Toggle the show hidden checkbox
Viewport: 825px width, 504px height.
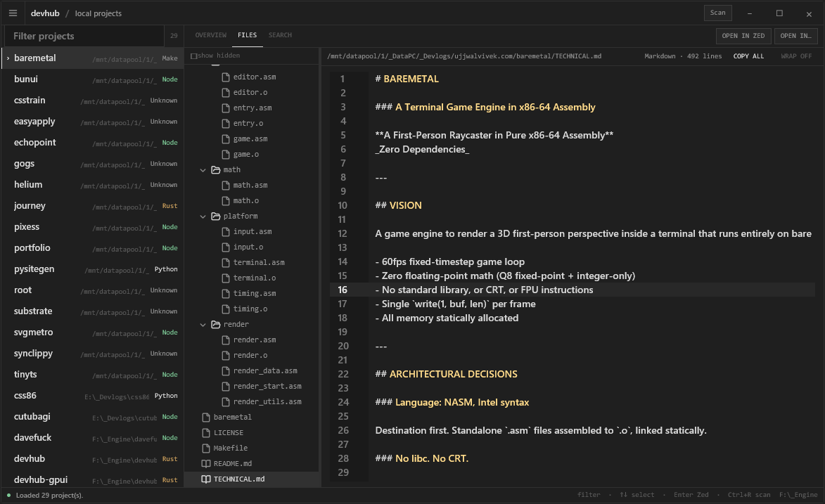(193, 56)
